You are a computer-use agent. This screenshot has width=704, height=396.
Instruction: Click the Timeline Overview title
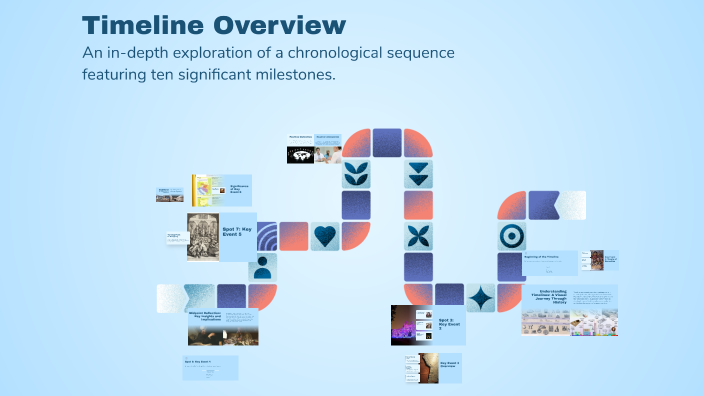214,25
